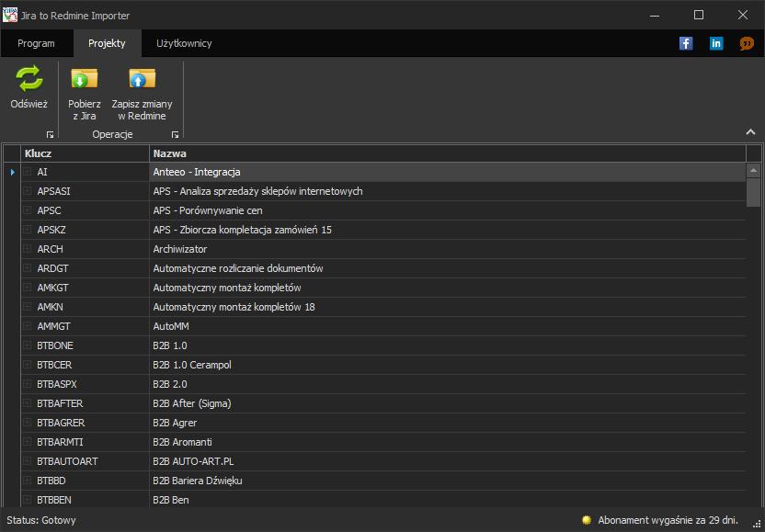This screenshot has height=532, width=765.
Task: Select 'APS - Analiza sprzedaży sklepów internetowych'
Action: (448, 191)
